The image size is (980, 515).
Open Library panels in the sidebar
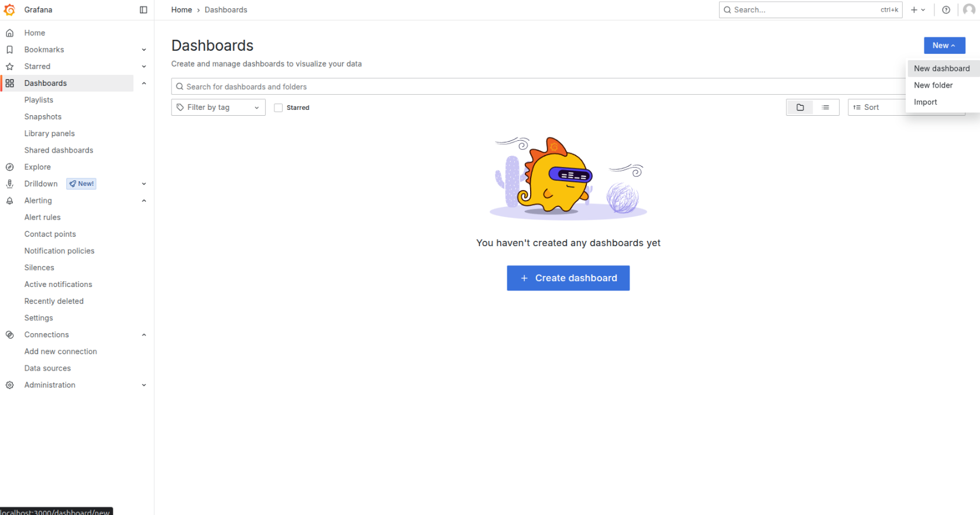point(50,133)
